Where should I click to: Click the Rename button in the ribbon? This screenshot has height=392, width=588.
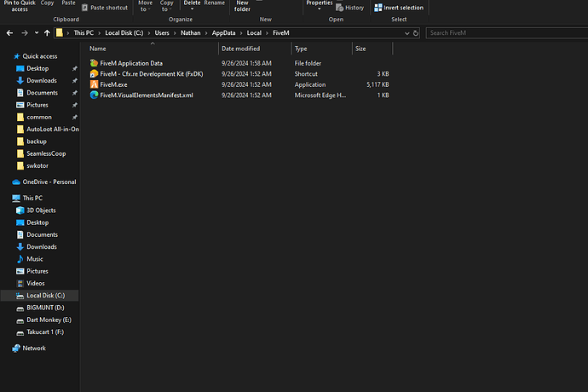click(215, 3)
